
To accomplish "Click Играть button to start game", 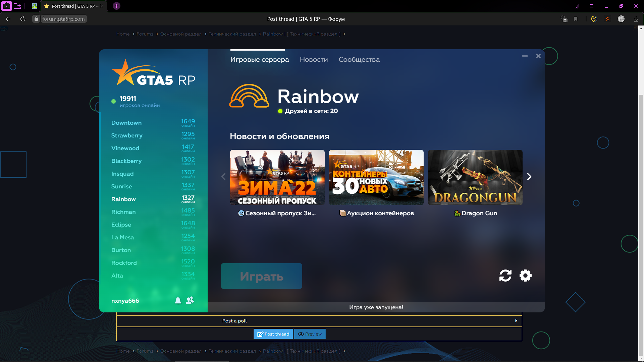I will pos(261,276).
